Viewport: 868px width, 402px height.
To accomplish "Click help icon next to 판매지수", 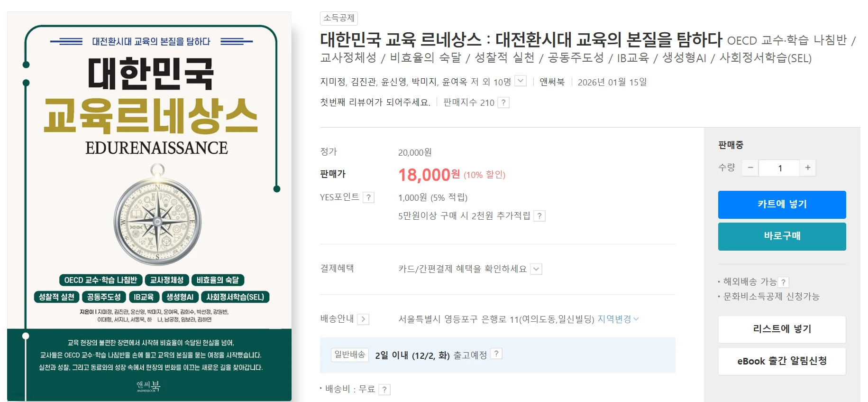I will click(x=503, y=103).
